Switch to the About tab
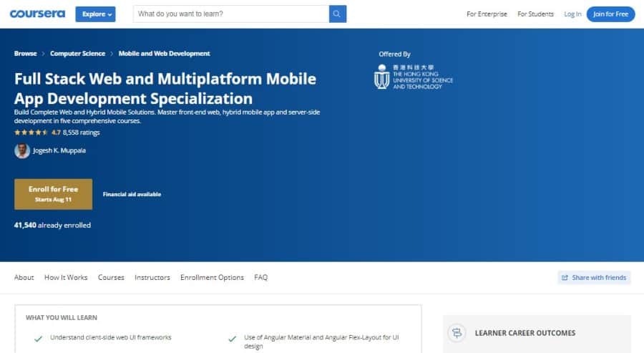Screen dimensions: 644x353 (24, 277)
